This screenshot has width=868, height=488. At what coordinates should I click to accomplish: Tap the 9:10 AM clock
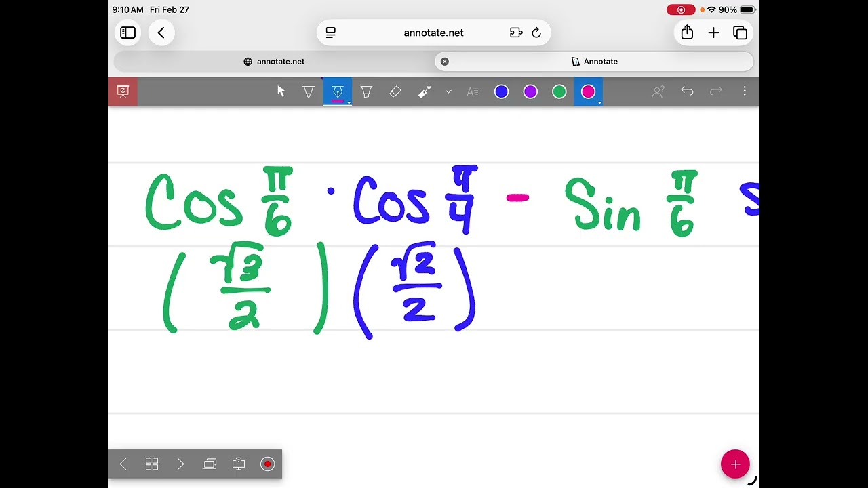(128, 9)
